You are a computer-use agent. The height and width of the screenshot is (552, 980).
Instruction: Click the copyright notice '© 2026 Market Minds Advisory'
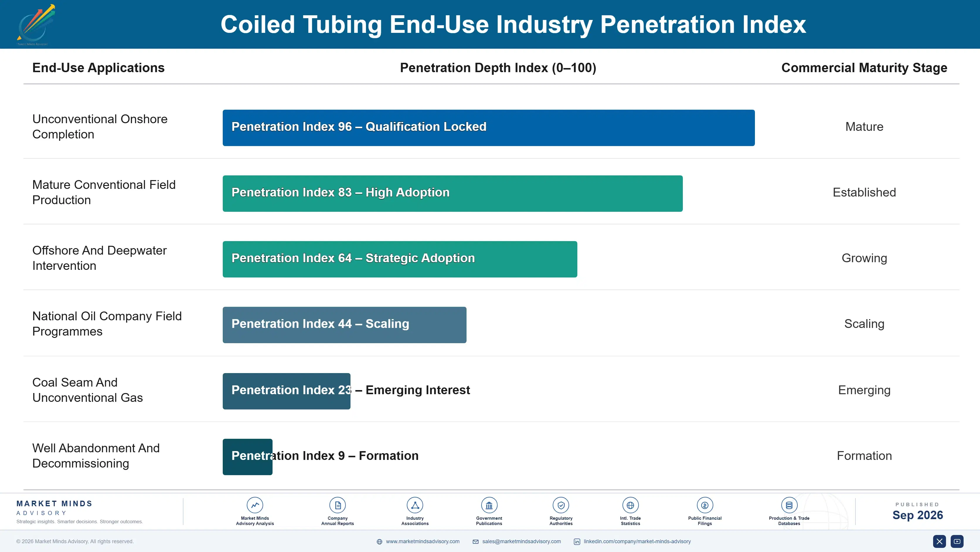point(75,541)
